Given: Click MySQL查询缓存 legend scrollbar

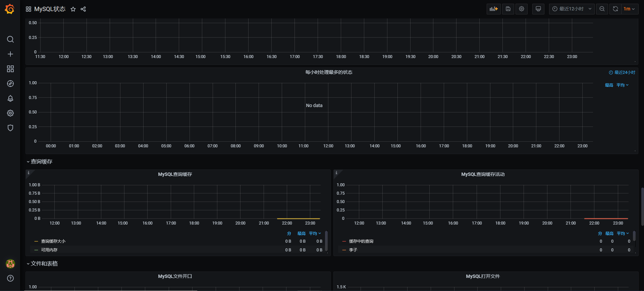Looking at the screenshot, I should 326,241.
